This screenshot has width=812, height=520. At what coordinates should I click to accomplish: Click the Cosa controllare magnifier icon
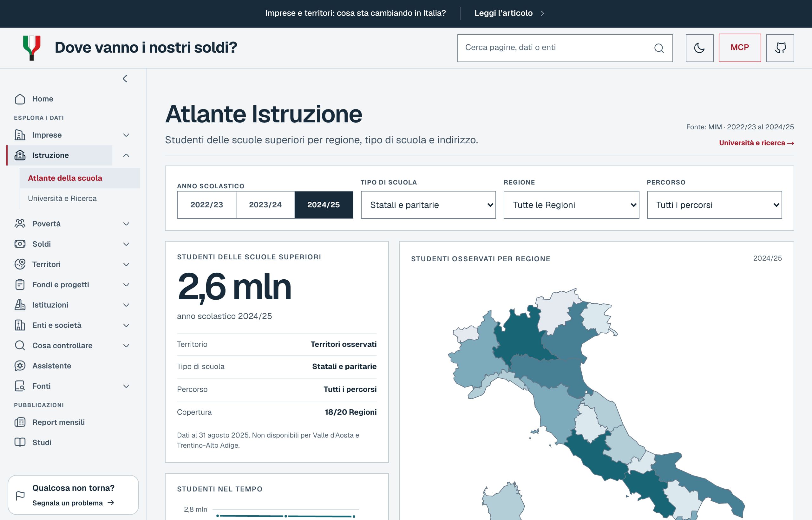pos(20,345)
